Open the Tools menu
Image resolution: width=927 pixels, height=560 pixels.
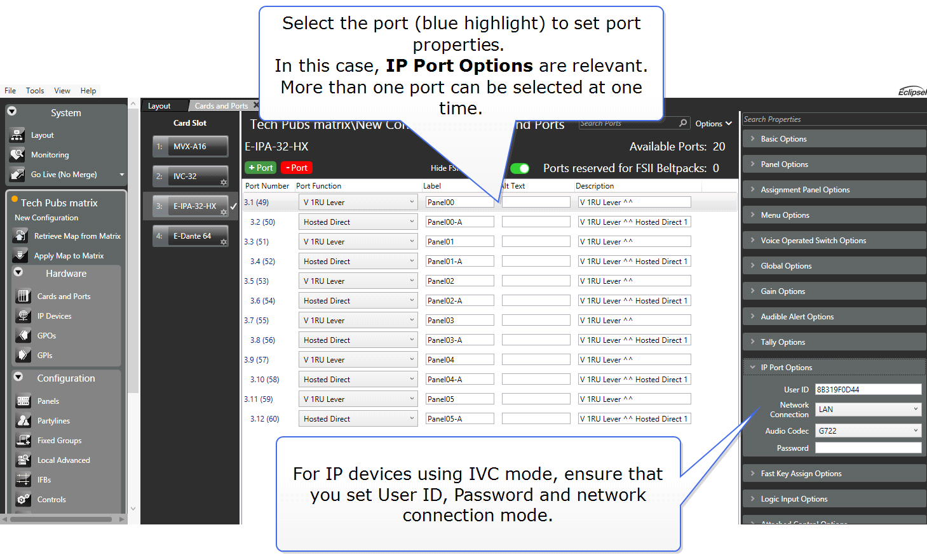pyautogui.click(x=35, y=91)
